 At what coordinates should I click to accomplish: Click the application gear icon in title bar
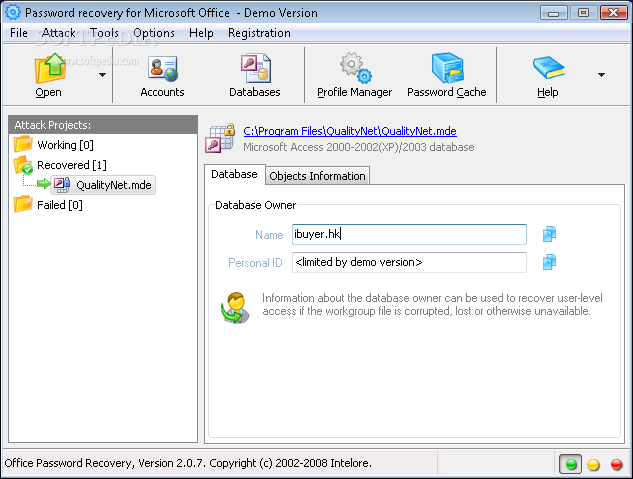pyautogui.click(x=13, y=12)
